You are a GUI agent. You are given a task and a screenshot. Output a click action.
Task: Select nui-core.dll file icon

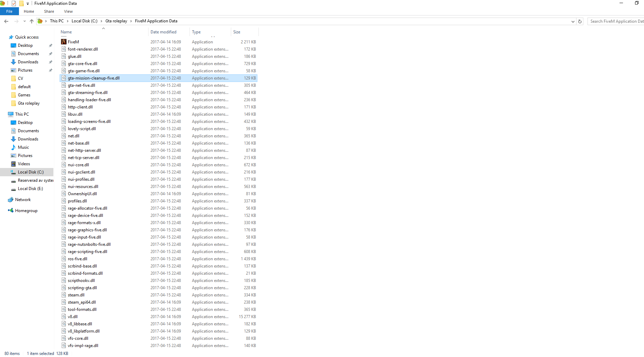64,165
